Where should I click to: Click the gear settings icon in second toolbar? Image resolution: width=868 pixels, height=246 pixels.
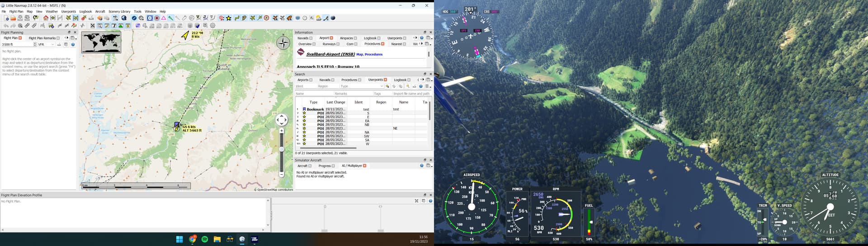(212, 26)
